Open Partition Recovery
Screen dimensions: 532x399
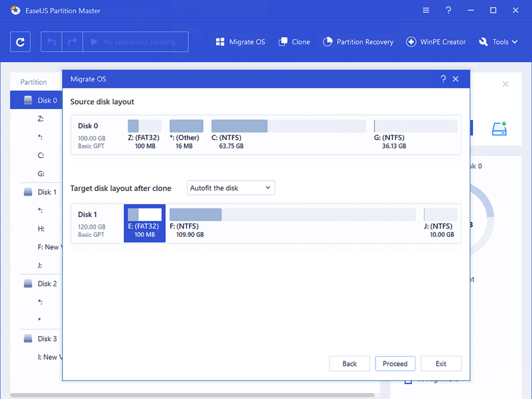tap(358, 42)
